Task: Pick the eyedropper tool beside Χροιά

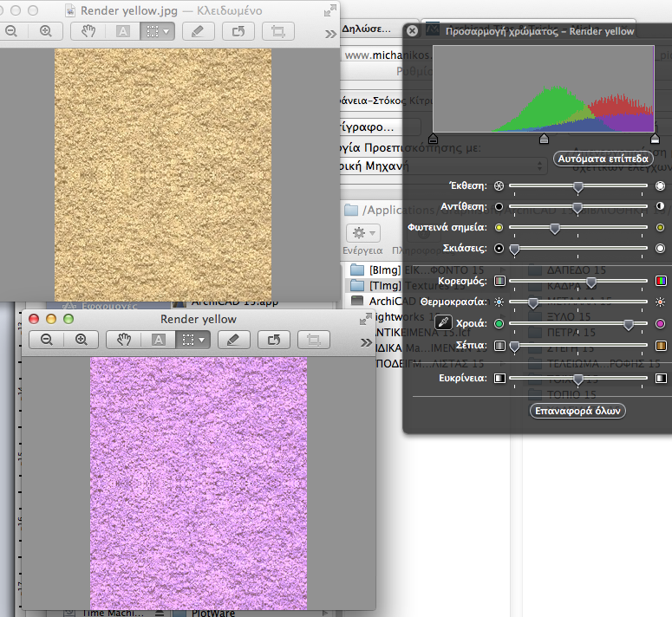Action: [x=443, y=323]
